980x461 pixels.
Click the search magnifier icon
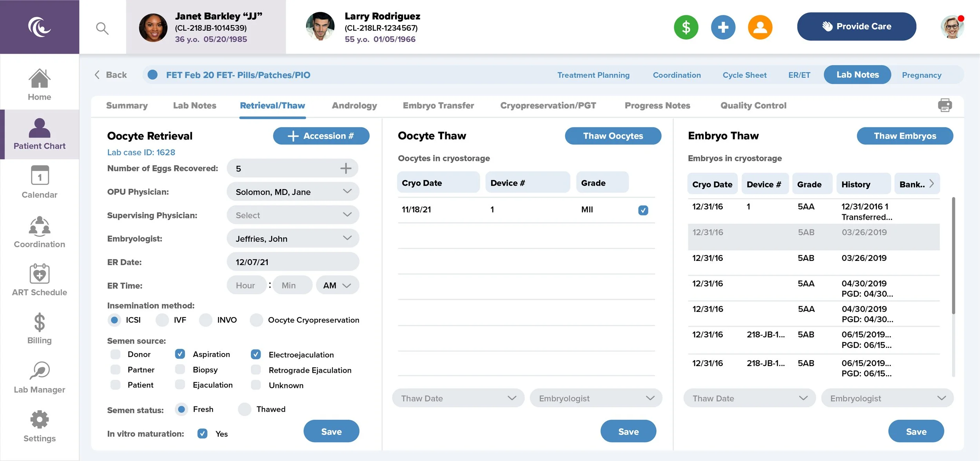pyautogui.click(x=102, y=28)
